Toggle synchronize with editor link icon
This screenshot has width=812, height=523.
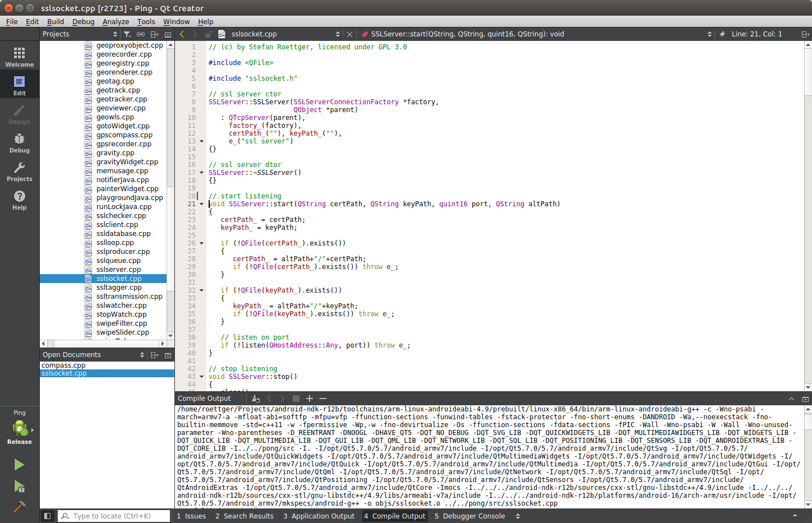[141, 34]
